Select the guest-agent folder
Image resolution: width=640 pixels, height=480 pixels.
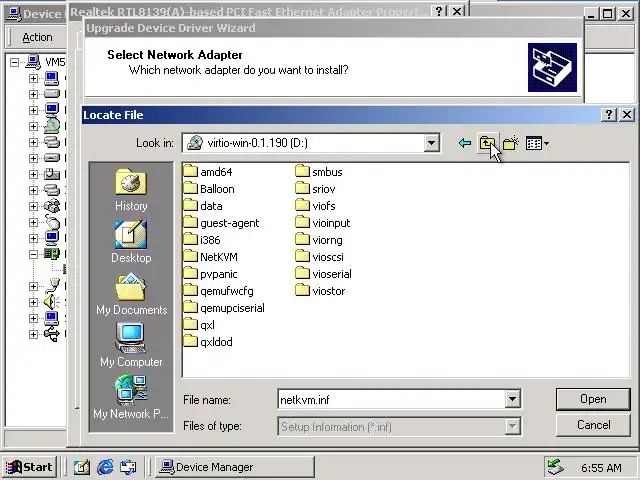pyautogui.click(x=221, y=223)
